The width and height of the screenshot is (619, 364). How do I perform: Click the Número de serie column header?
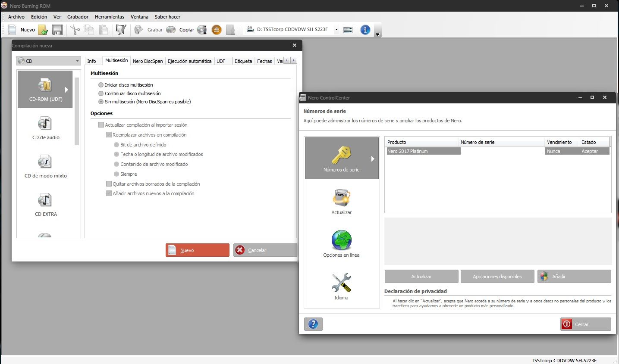click(501, 142)
